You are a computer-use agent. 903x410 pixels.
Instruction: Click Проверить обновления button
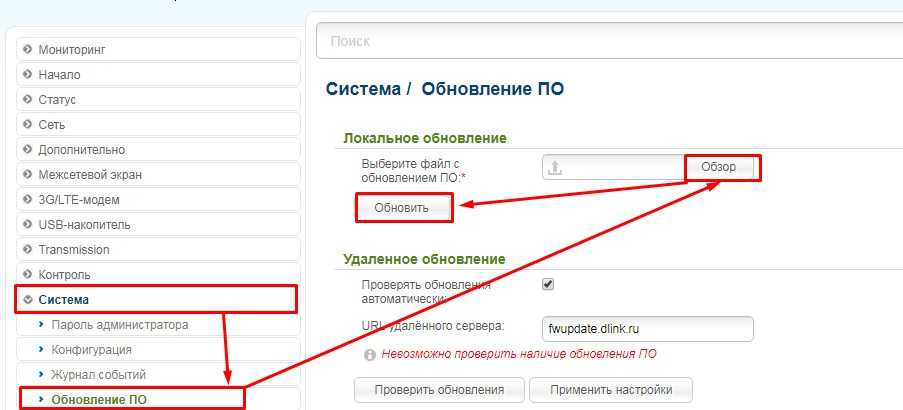(x=439, y=390)
